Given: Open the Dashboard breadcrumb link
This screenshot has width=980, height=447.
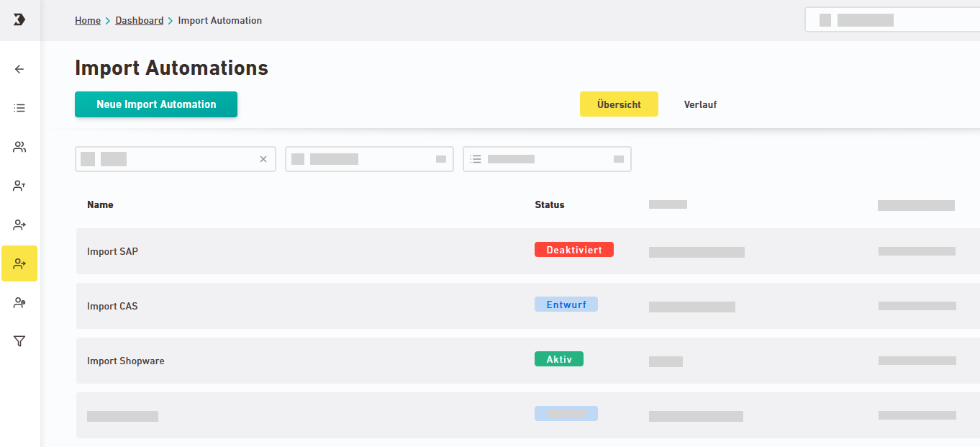Looking at the screenshot, I should click(140, 20).
